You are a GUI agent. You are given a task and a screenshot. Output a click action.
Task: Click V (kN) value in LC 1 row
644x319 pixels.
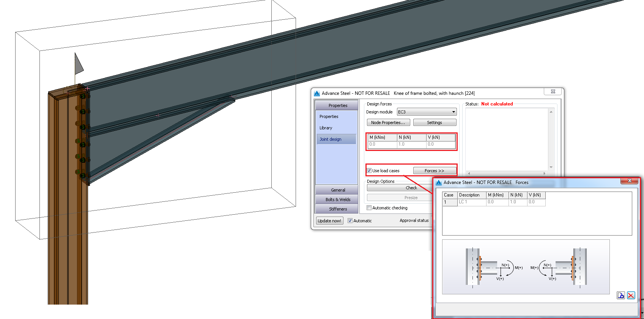pyautogui.click(x=536, y=202)
